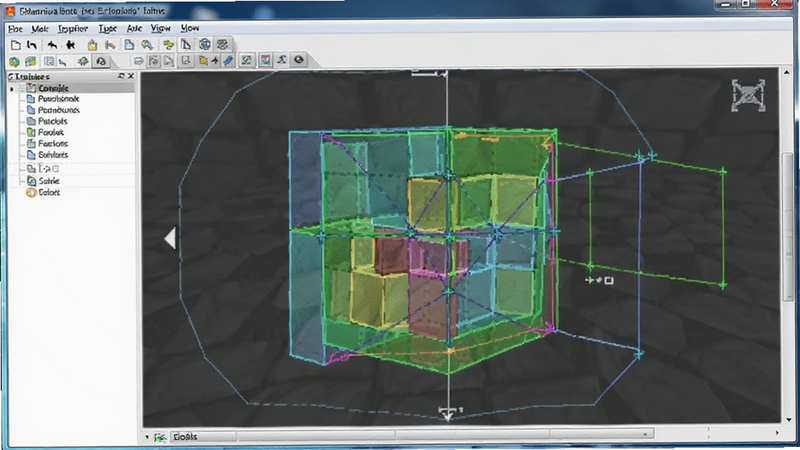800x450 pixels.
Task: Click the yellow copy pages icon
Action: point(203,61)
